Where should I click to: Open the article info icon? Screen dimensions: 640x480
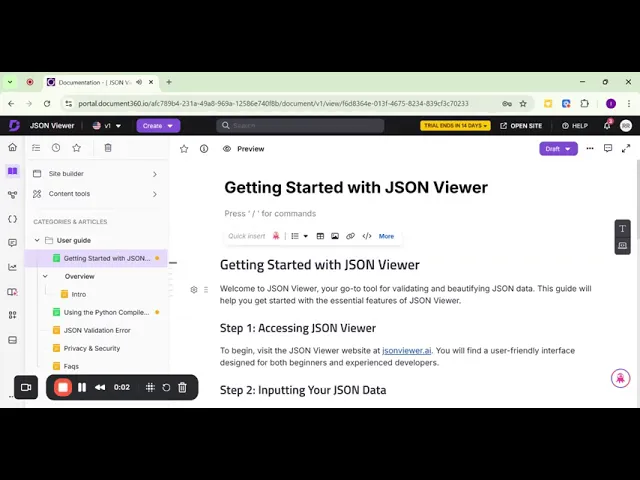[204, 149]
